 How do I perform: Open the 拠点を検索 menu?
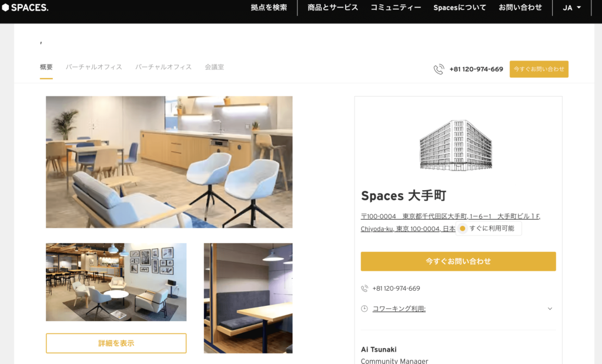point(269,8)
